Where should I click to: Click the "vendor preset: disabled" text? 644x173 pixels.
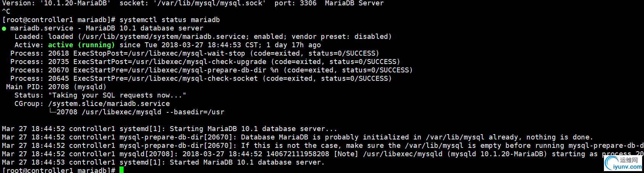(341, 37)
